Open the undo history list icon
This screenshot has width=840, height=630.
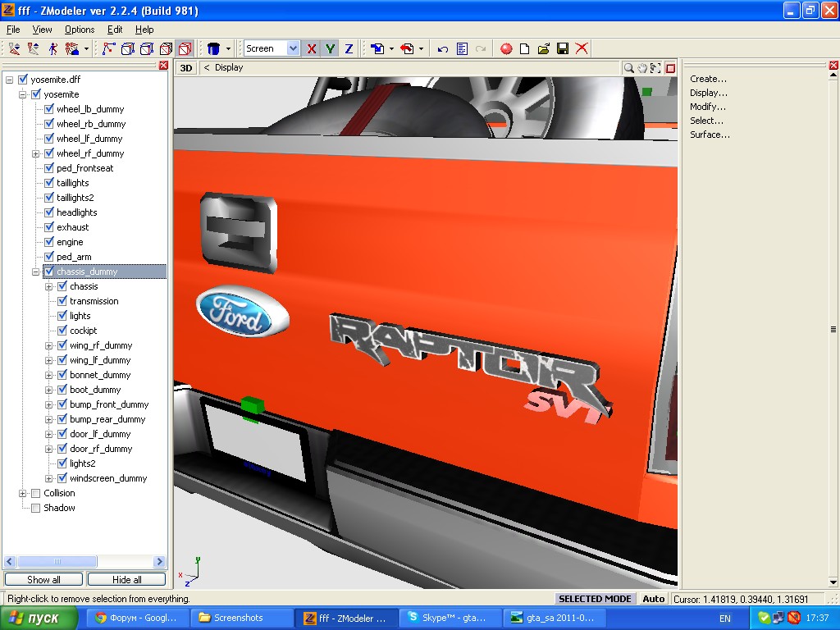point(462,48)
